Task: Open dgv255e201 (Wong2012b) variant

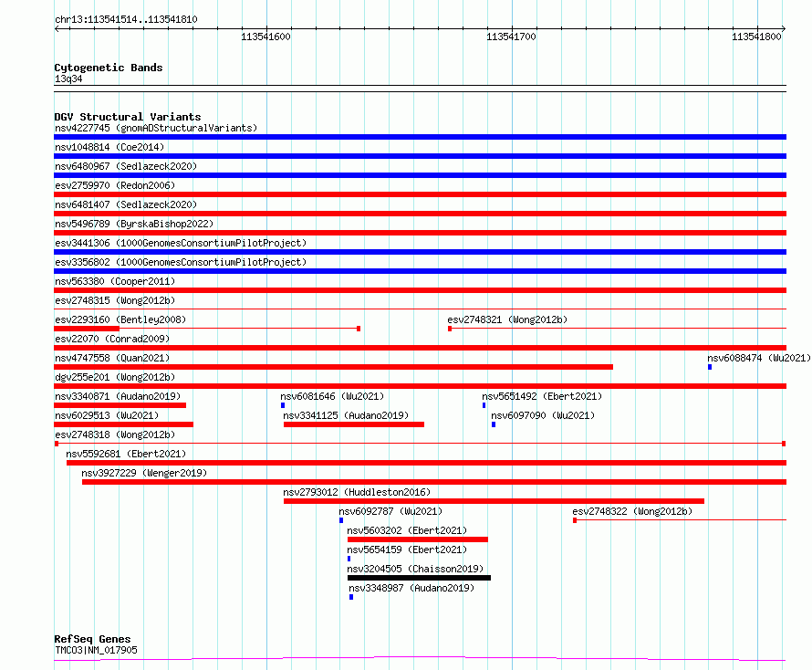Action: pyautogui.click(x=115, y=377)
